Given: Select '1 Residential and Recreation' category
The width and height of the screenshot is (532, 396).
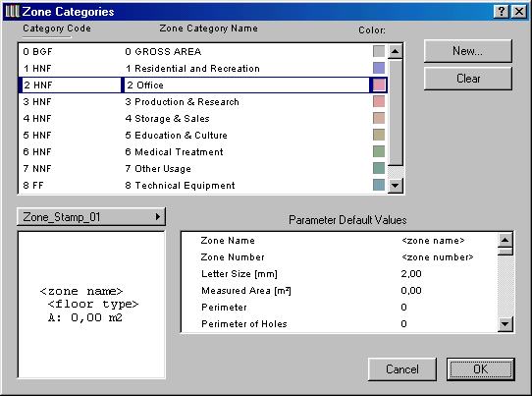Looking at the screenshot, I should click(202, 68).
